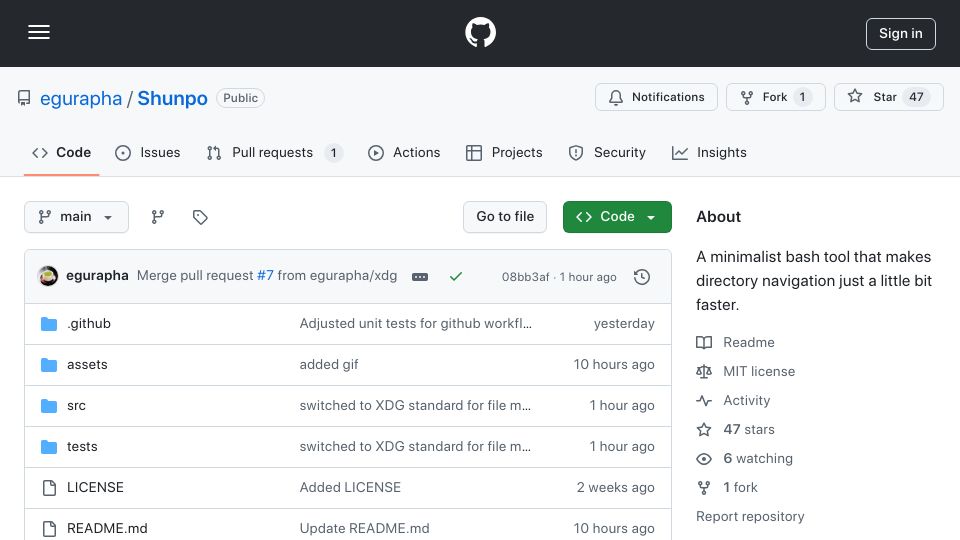960x540 pixels.
Task: Open the Shunpo repository link
Action: (172, 98)
